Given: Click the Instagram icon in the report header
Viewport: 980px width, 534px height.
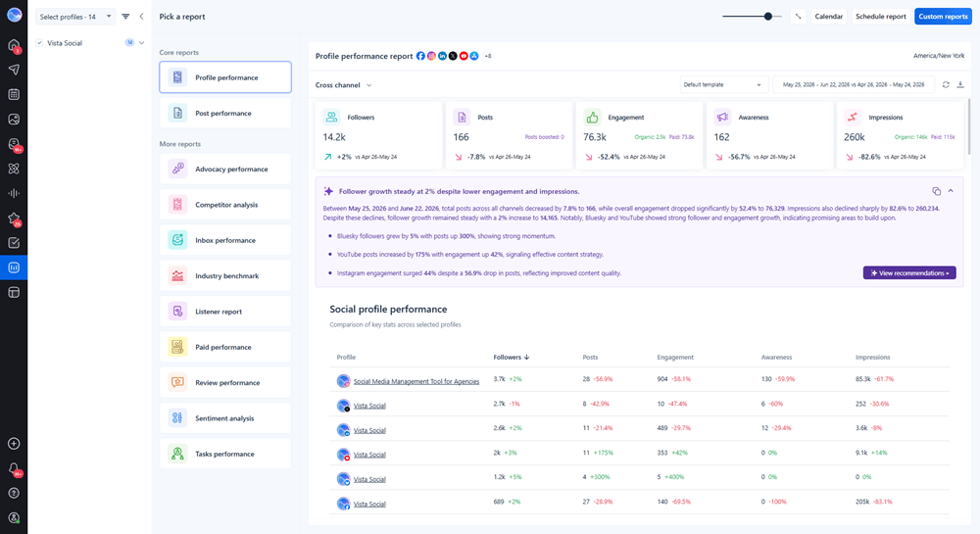Looking at the screenshot, I should [431, 56].
